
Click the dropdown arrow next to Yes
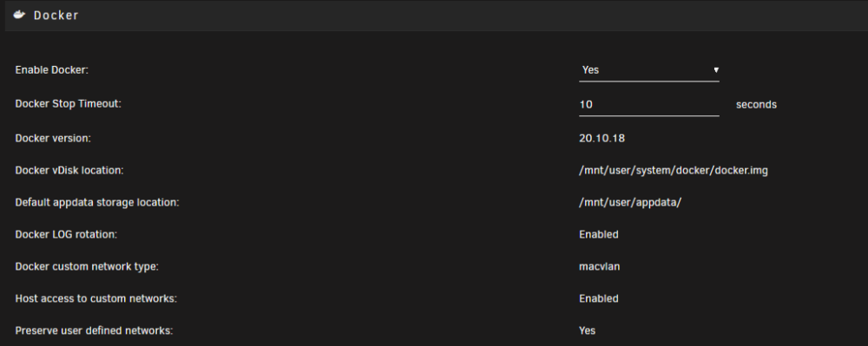(x=716, y=70)
